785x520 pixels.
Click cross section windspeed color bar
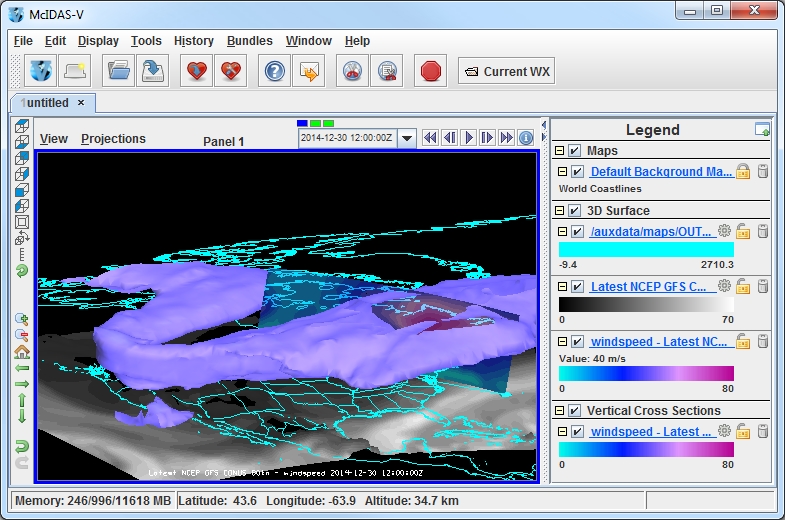point(646,449)
